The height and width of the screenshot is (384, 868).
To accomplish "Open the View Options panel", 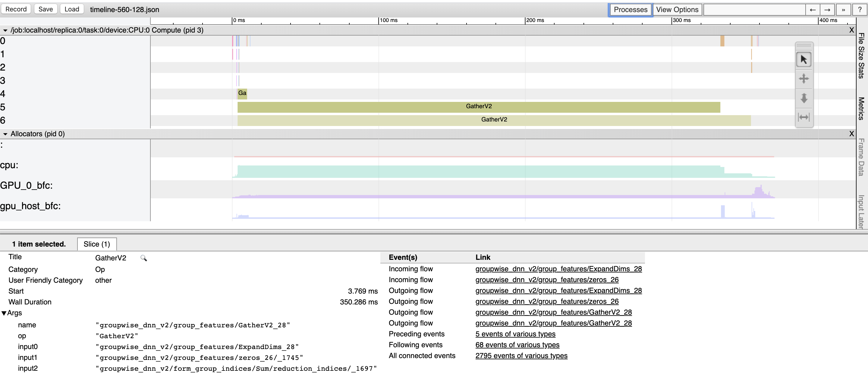I will 677,9.
